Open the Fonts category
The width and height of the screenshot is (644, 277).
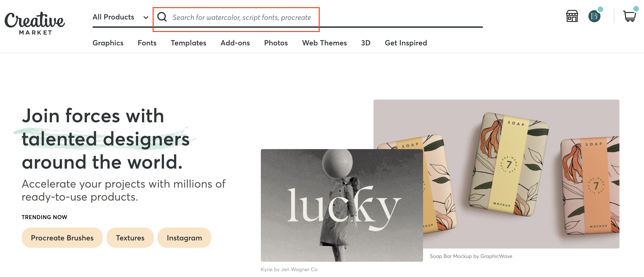(x=147, y=43)
